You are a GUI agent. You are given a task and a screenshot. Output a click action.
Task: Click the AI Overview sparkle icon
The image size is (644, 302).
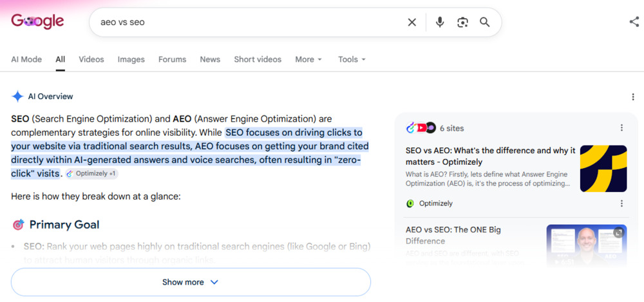pos(17,97)
